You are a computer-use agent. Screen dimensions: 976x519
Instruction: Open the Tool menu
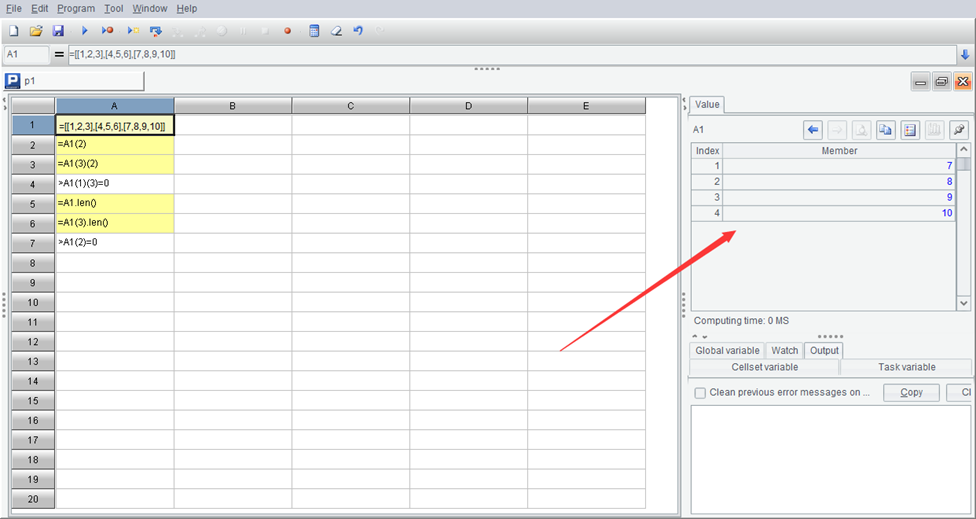pos(113,8)
